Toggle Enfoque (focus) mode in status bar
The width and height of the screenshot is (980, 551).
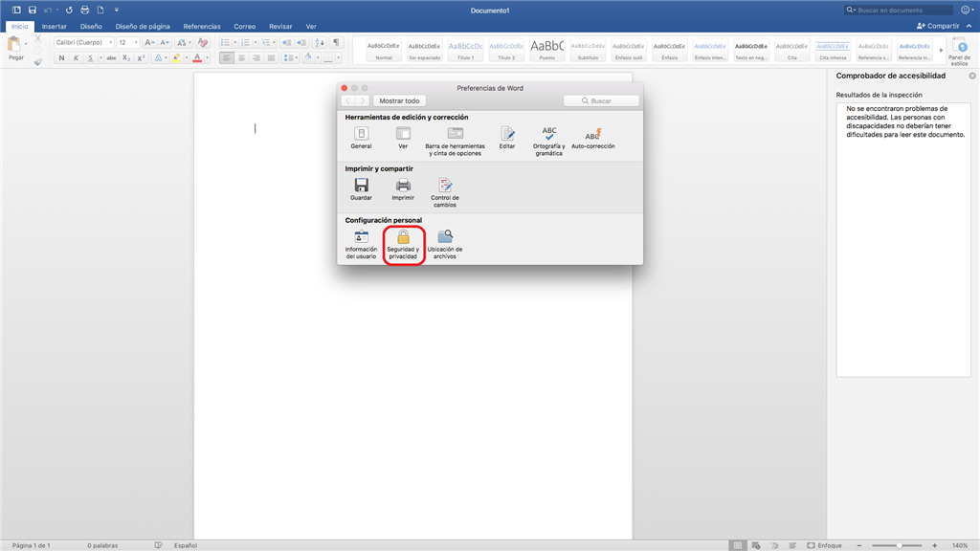(824, 545)
